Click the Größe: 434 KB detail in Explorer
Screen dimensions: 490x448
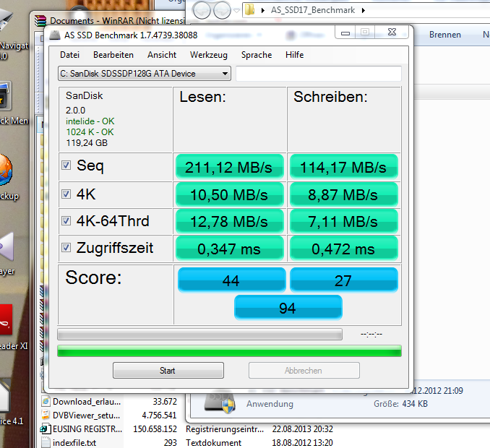point(400,404)
